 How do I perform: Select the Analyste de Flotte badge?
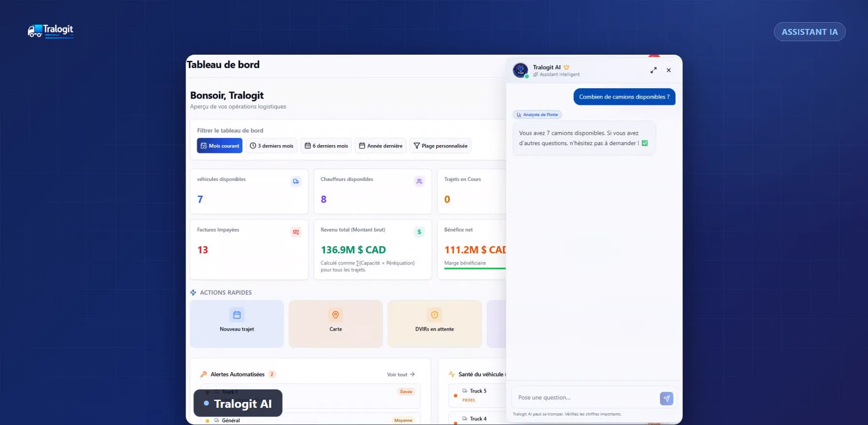pos(537,115)
